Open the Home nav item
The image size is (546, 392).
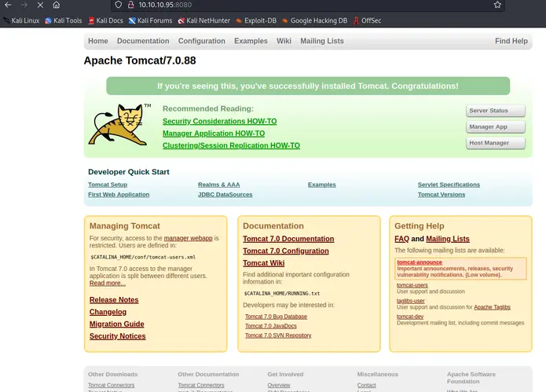tap(98, 41)
